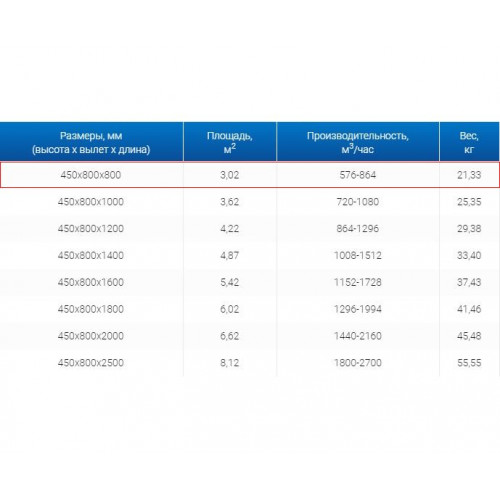Click the performance value 1800-2700
500x500 pixels.
tap(358, 363)
